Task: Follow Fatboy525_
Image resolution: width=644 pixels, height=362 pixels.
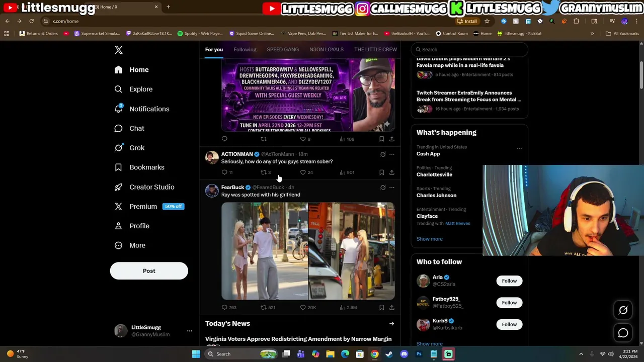Action: pyautogui.click(x=509, y=303)
